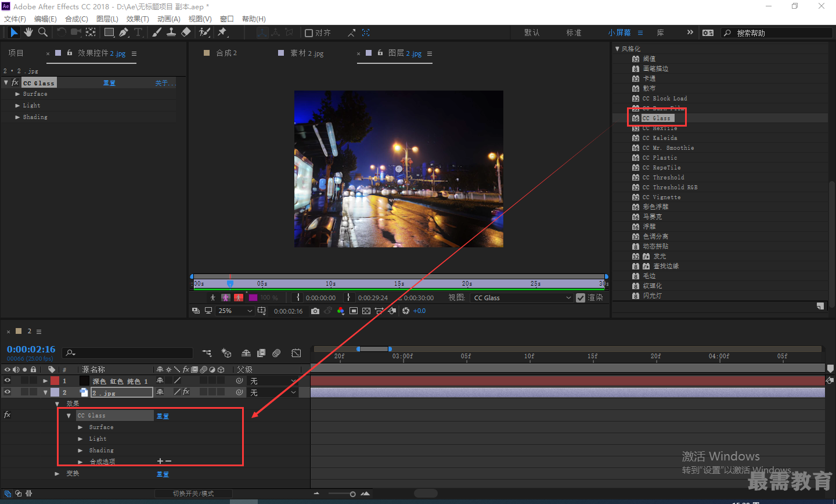Hide the 深色 红色 纯色 1 layer
Image resolution: width=836 pixels, height=504 pixels.
[x=8, y=381]
